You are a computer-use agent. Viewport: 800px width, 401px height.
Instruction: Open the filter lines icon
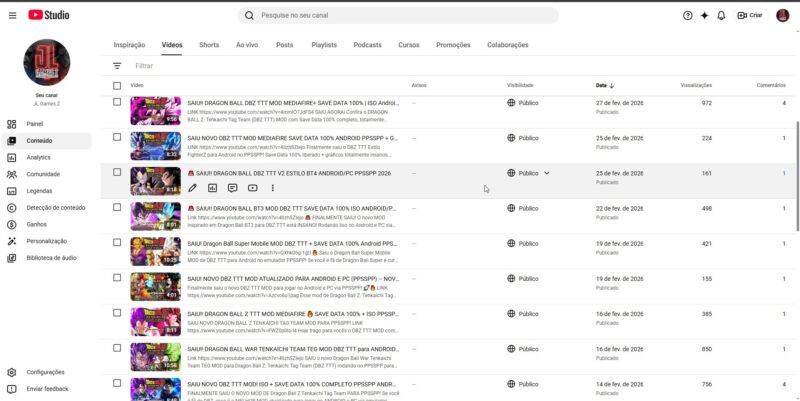(x=117, y=66)
